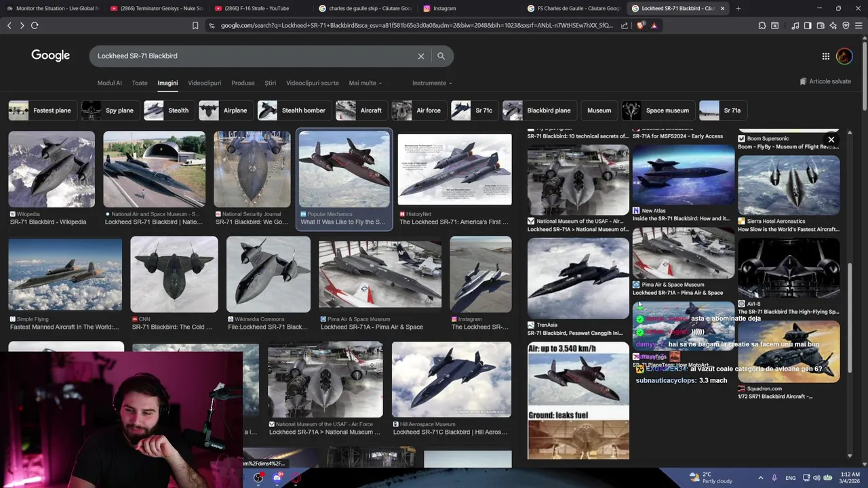Viewport: 868px width, 488px height.
Task: Switch to Monitor the Situation tab
Action: tap(52, 8)
